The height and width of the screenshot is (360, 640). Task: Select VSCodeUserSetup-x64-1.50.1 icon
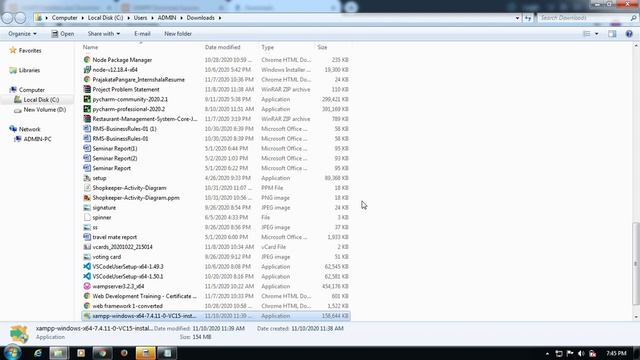pos(87,276)
